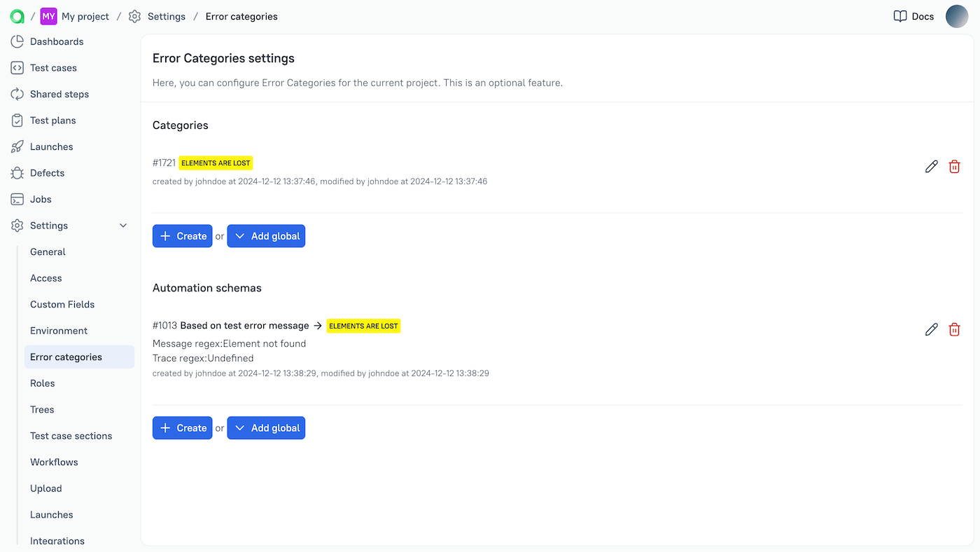Edit the automation schema #1013

coord(931,329)
